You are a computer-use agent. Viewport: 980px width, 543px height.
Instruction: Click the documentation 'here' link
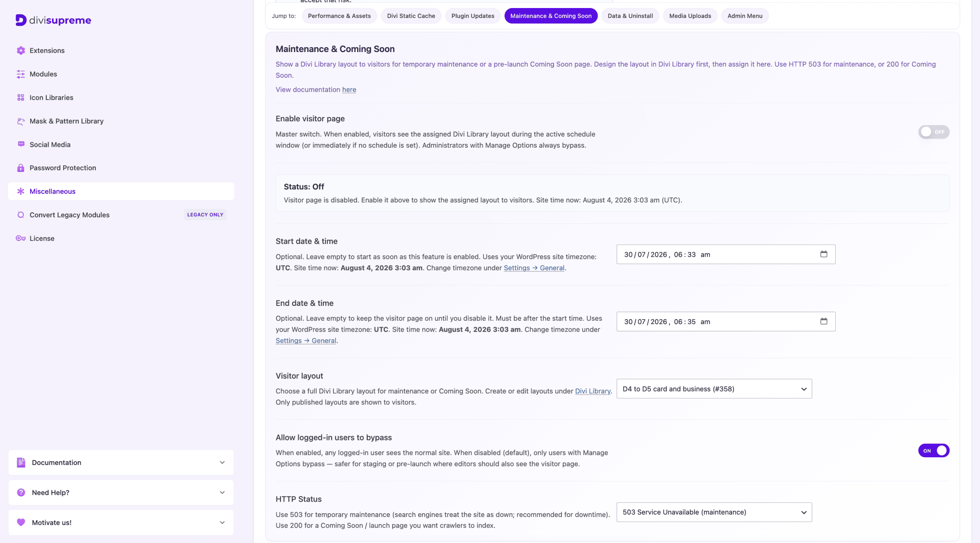349,89
